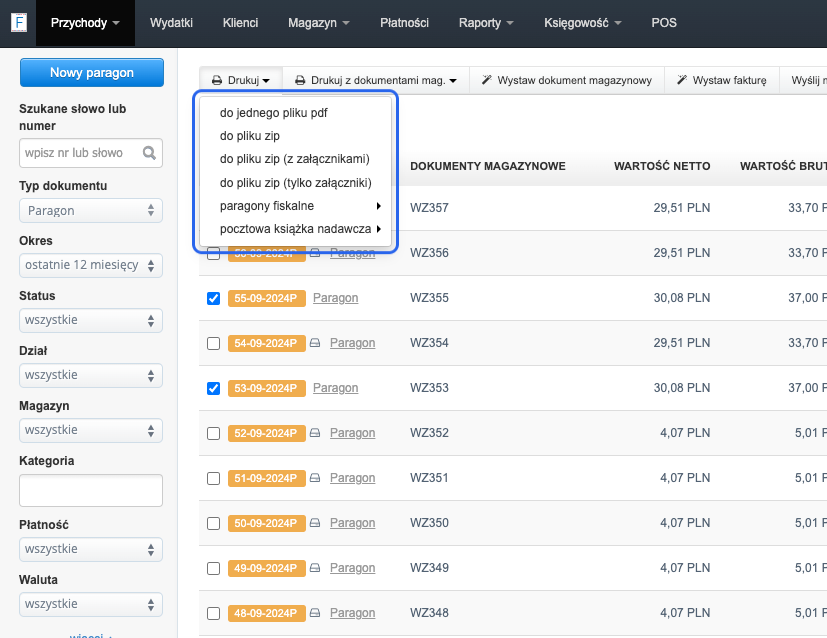Click the search magnifier icon
827x638 pixels.
coord(149,153)
